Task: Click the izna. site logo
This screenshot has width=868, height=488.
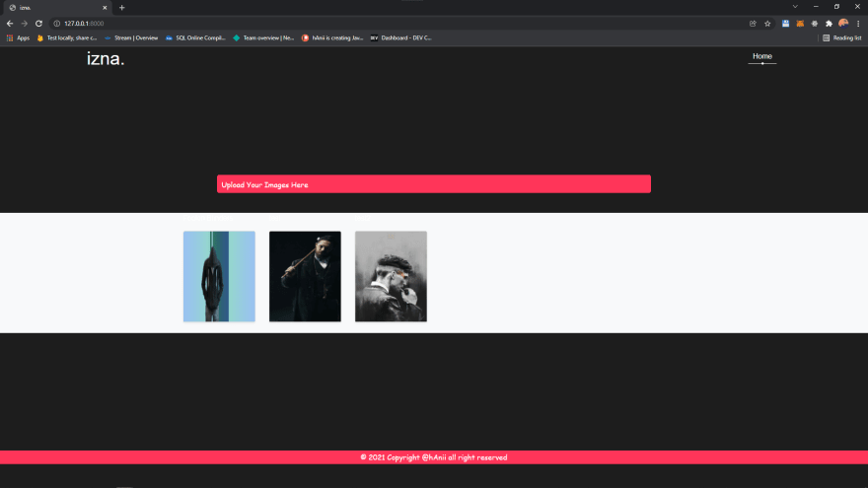Action: pos(106,58)
